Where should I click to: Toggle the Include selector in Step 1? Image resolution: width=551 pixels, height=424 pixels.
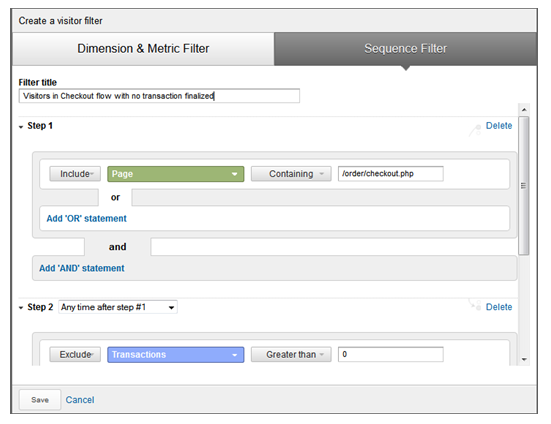tap(75, 174)
